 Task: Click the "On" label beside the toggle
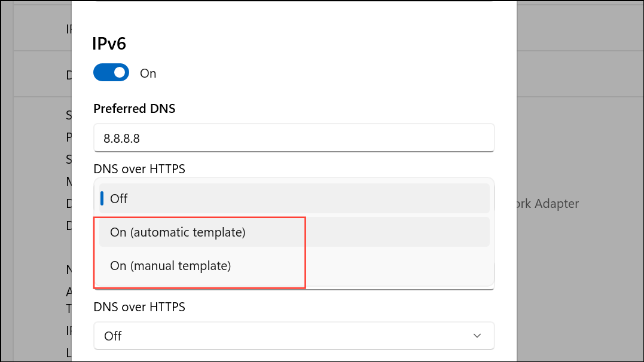(148, 72)
